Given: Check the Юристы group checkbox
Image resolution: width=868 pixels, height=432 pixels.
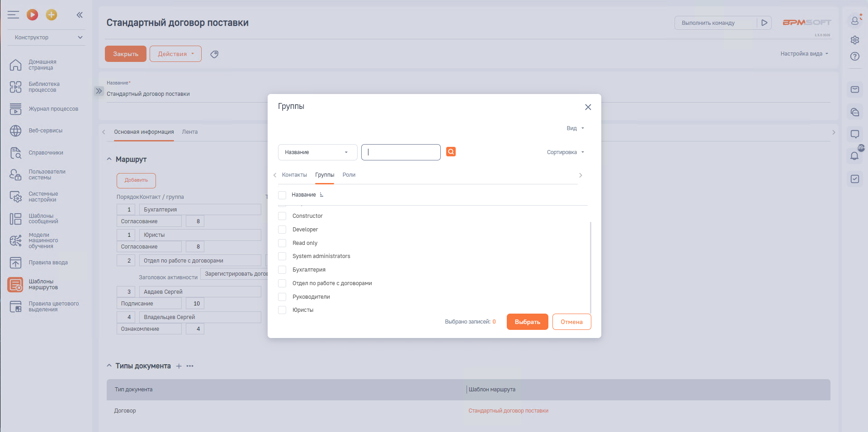Looking at the screenshot, I should pyautogui.click(x=282, y=310).
